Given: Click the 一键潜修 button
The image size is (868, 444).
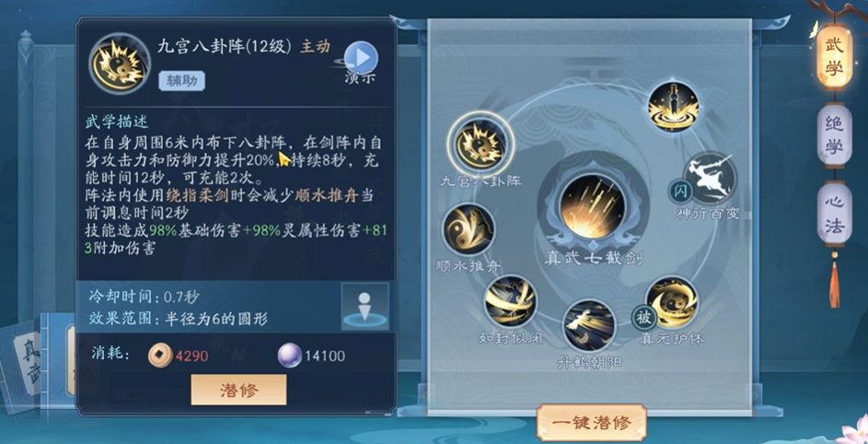Looking at the screenshot, I should click(591, 423).
